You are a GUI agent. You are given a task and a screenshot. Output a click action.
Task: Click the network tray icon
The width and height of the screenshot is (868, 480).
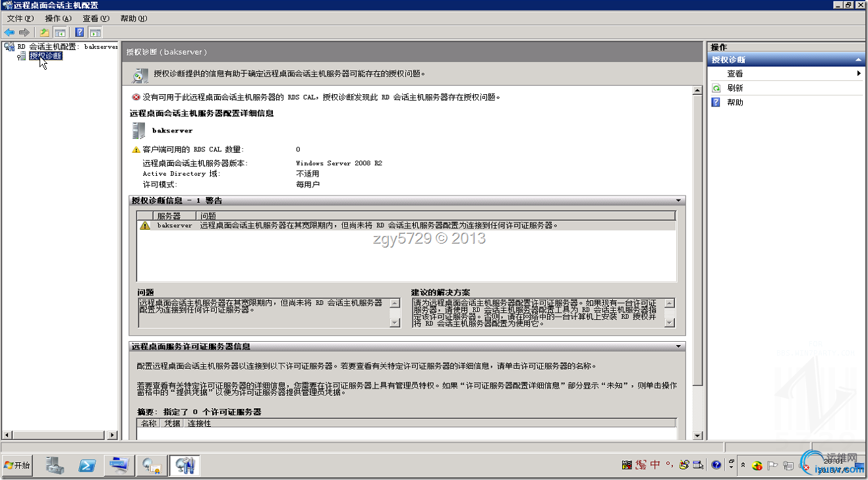[788, 466]
